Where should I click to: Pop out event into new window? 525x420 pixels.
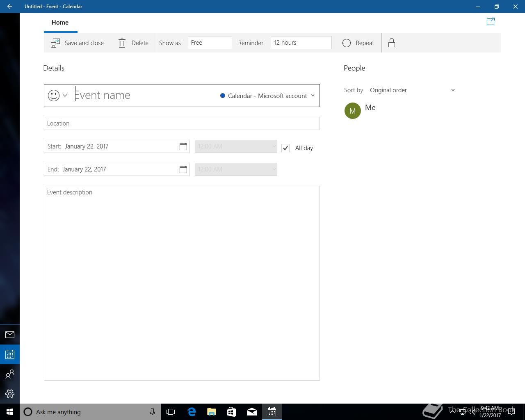pyautogui.click(x=491, y=22)
